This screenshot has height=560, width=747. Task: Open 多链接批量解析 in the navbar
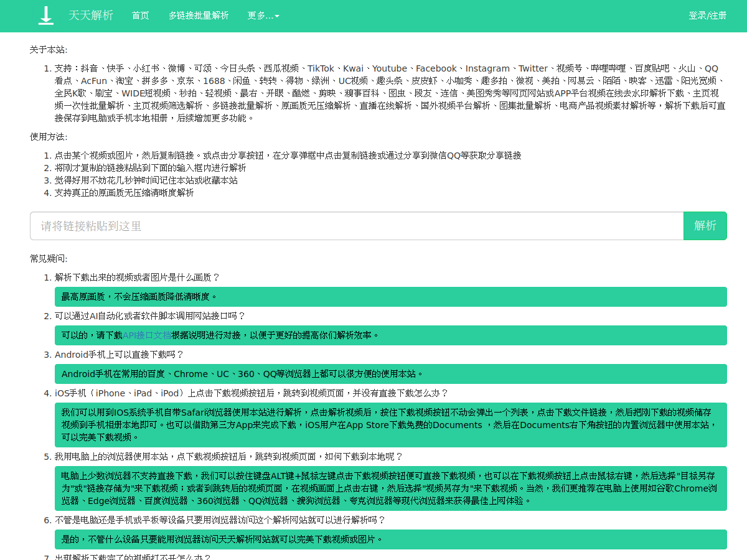coord(199,16)
